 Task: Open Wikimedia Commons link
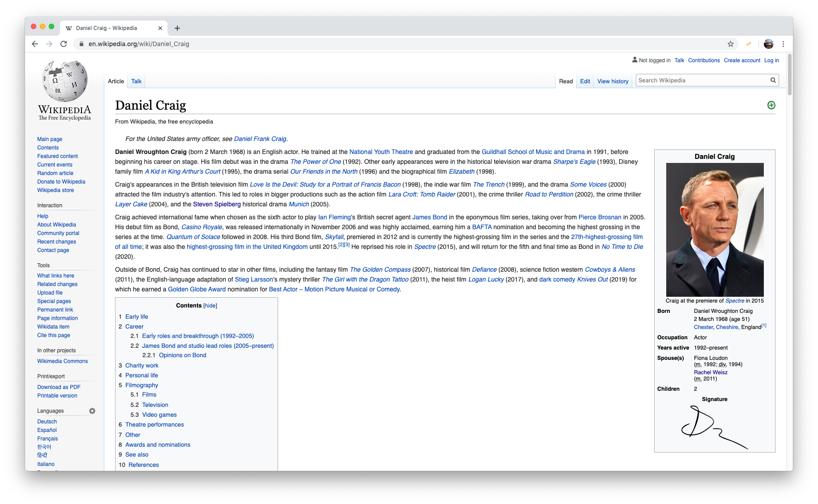62,361
